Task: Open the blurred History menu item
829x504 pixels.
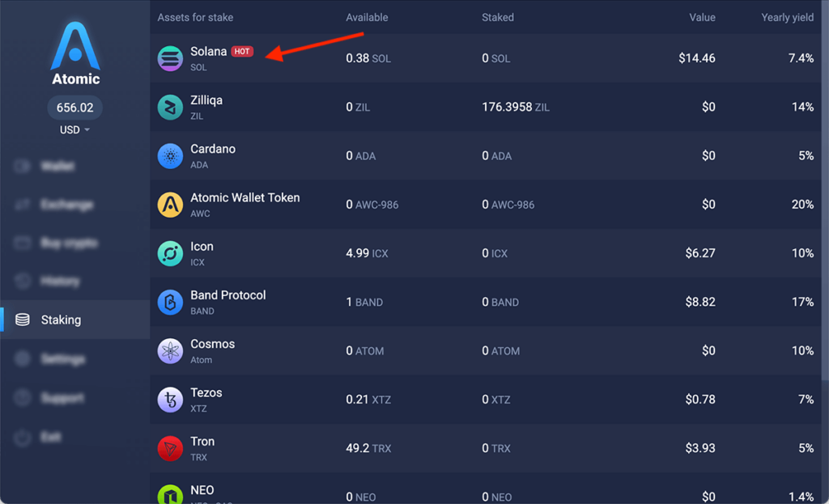Action: coord(75,281)
